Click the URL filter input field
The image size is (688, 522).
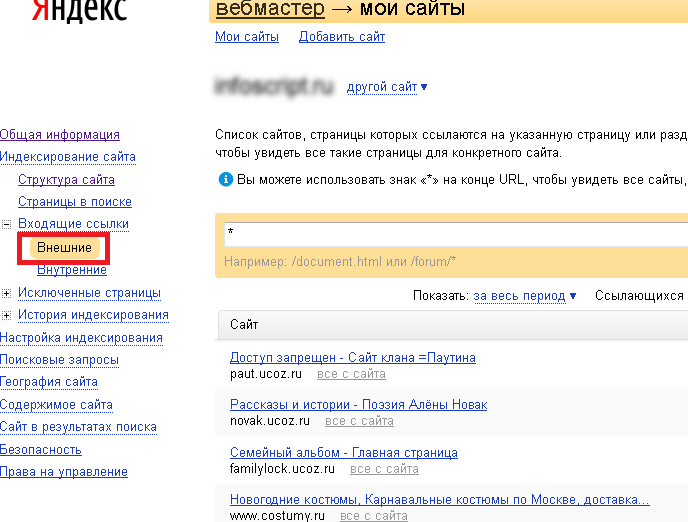[x=456, y=234]
